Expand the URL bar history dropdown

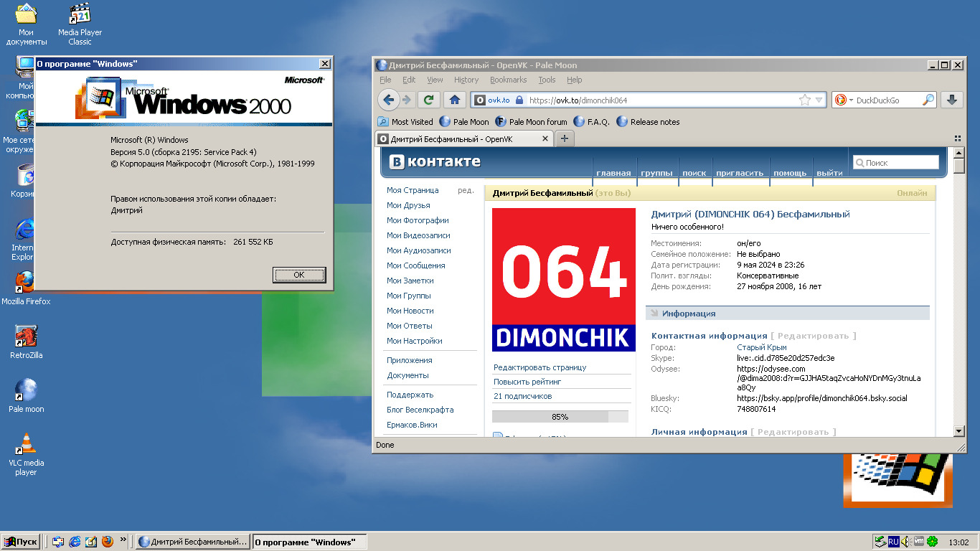pos(820,100)
